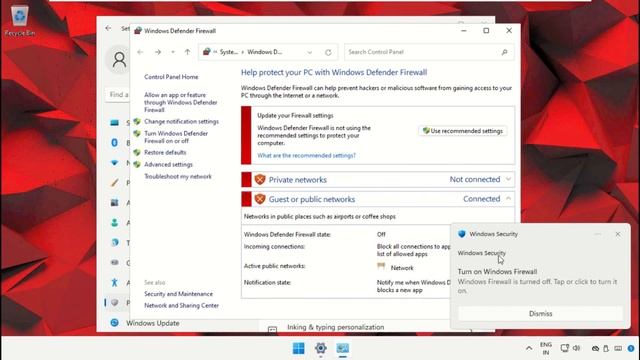Image resolution: width=640 pixels, height=360 pixels.
Task: Click the Network active public network entry
Action: point(402,268)
